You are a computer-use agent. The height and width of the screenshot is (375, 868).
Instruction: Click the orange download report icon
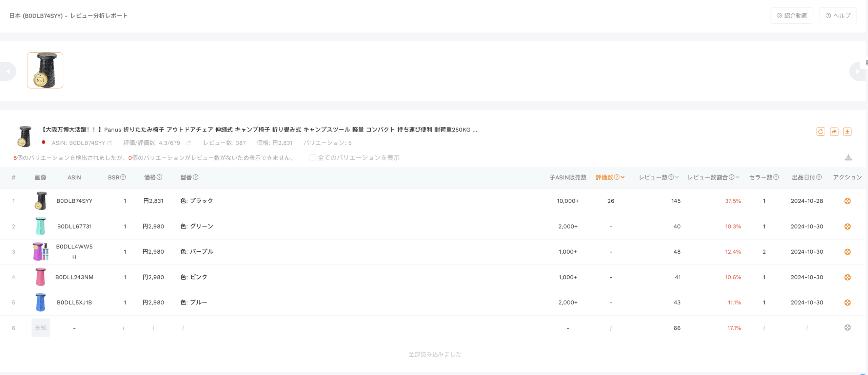pos(847,132)
